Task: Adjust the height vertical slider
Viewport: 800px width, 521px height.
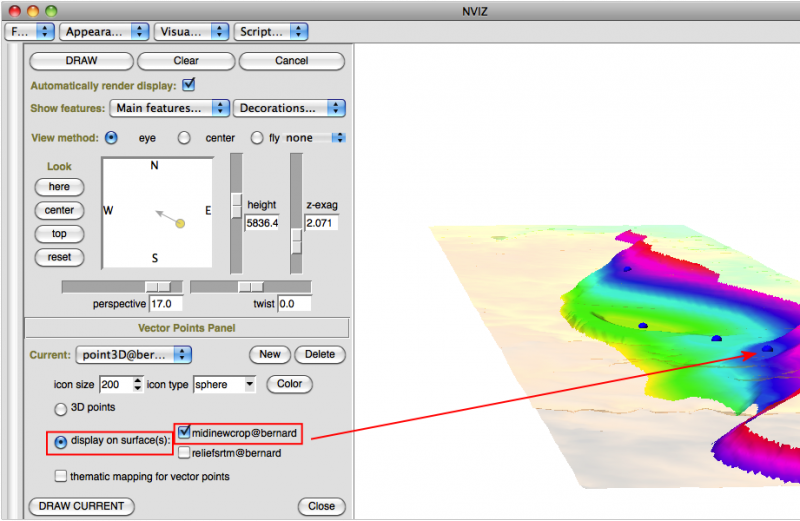Action: pyautogui.click(x=237, y=204)
